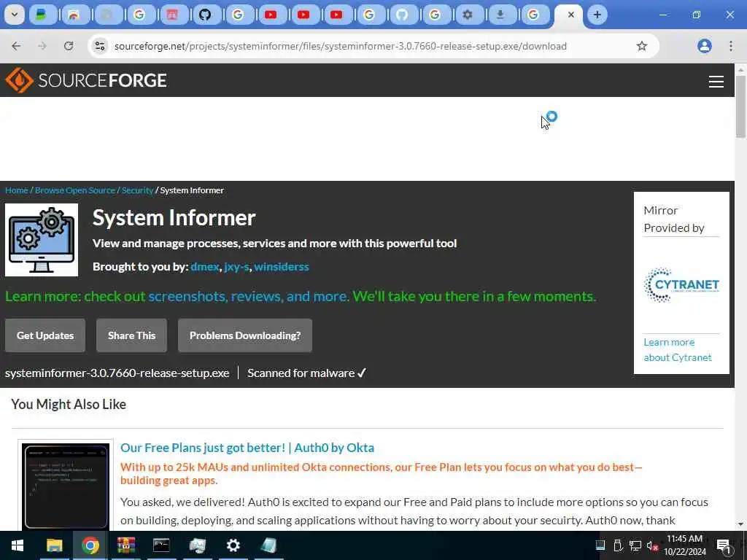Open Chrome's three-dot menu
The height and width of the screenshot is (560, 747).
point(731,46)
